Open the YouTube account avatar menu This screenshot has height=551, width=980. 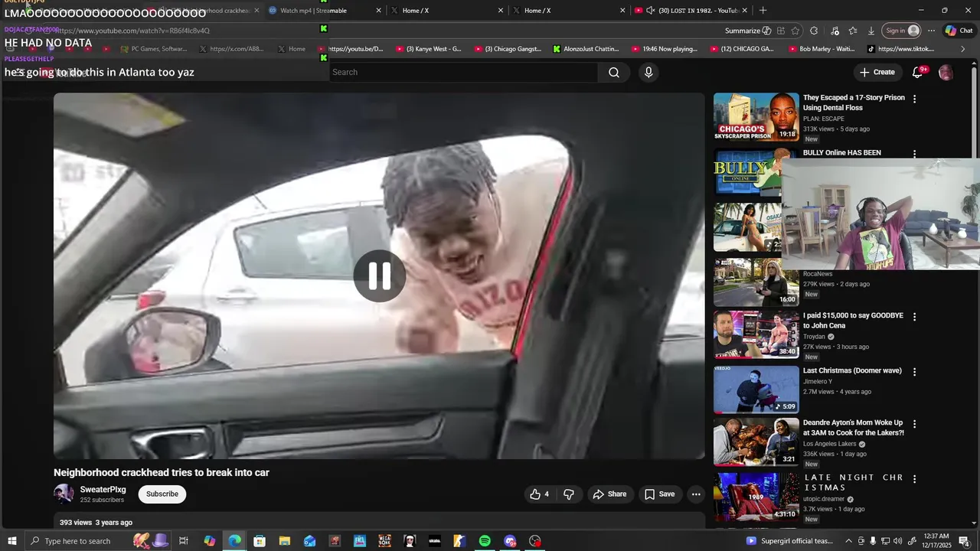(x=946, y=72)
